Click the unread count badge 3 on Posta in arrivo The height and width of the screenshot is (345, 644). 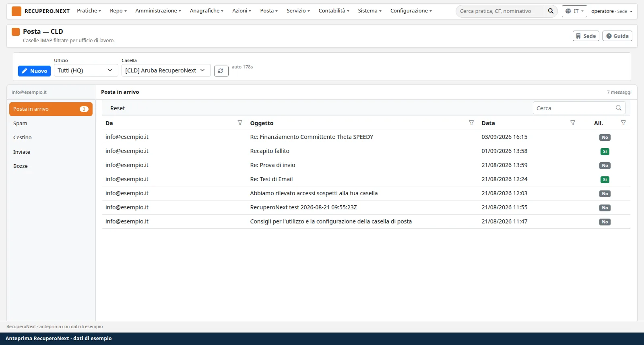[84, 109]
